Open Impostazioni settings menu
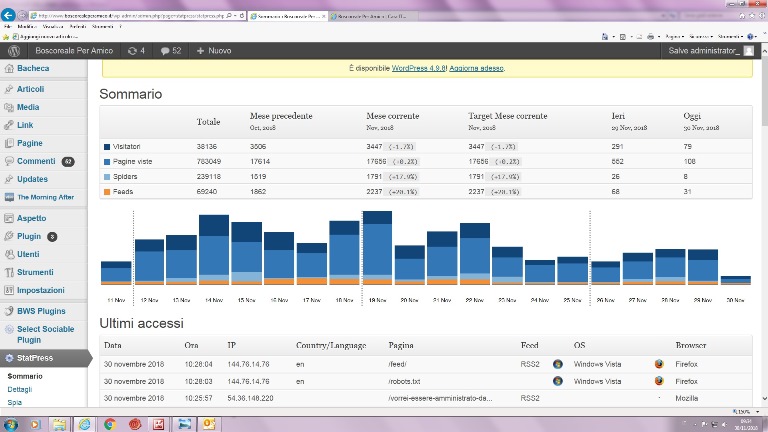The image size is (768, 432). (41, 290)
